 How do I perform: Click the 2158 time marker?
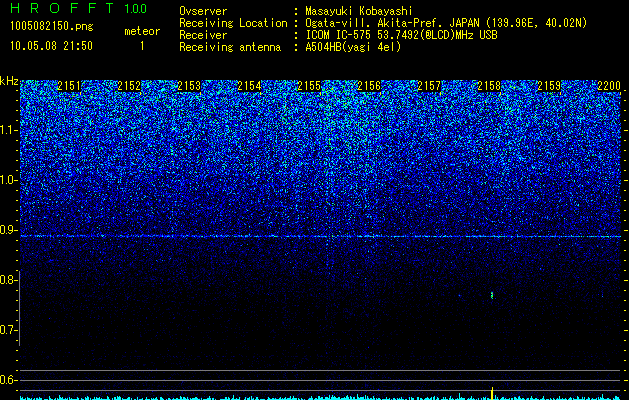coord(489,86)
